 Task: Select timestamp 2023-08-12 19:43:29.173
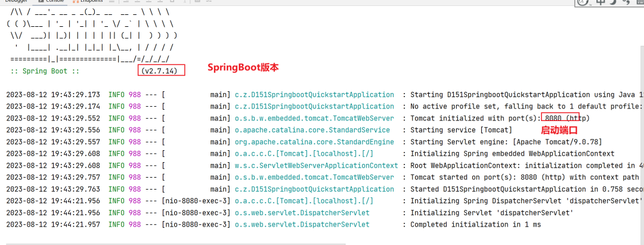53,95
